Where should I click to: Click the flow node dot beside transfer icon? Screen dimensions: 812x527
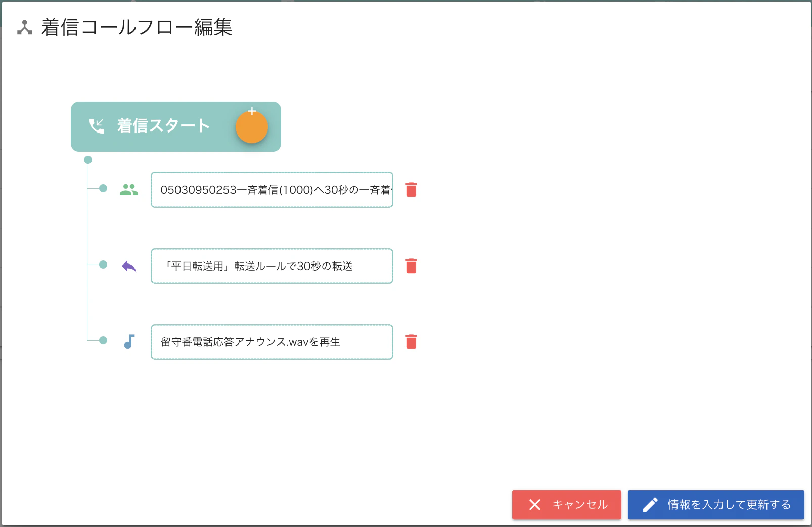[103, 265]
